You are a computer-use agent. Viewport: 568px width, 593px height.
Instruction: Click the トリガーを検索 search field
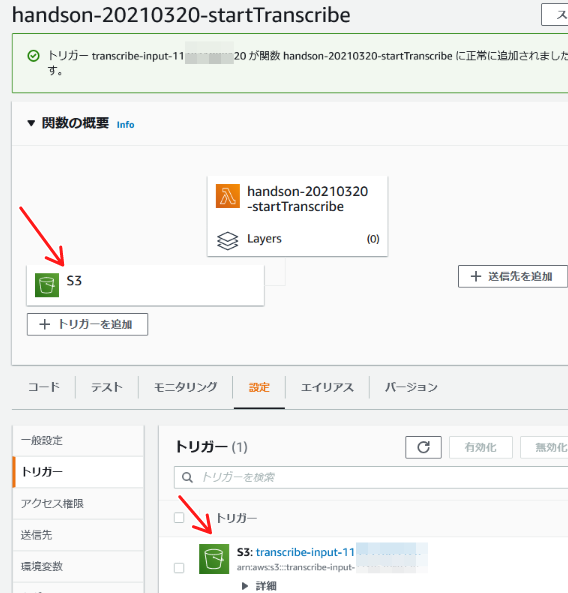(x=371, y=477)
